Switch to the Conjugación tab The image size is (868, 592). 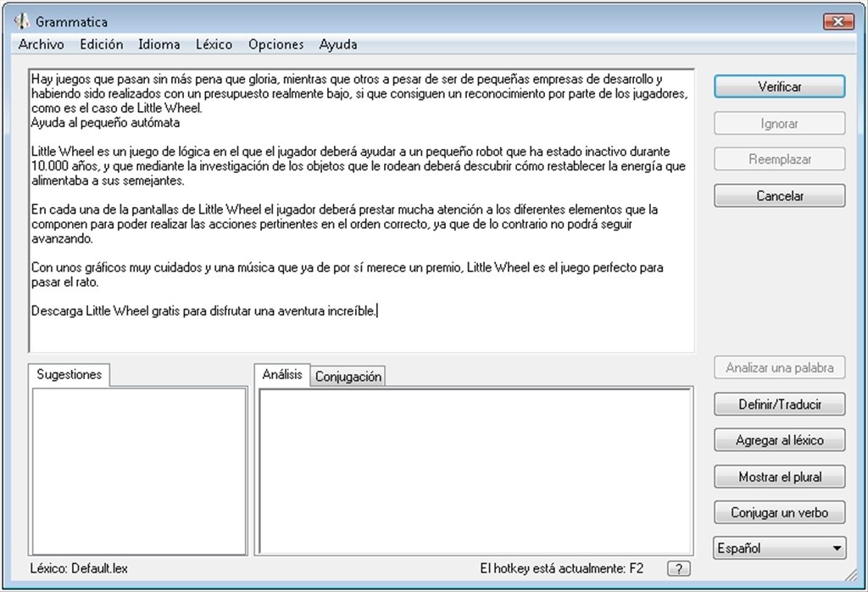[x=348, y=377]
